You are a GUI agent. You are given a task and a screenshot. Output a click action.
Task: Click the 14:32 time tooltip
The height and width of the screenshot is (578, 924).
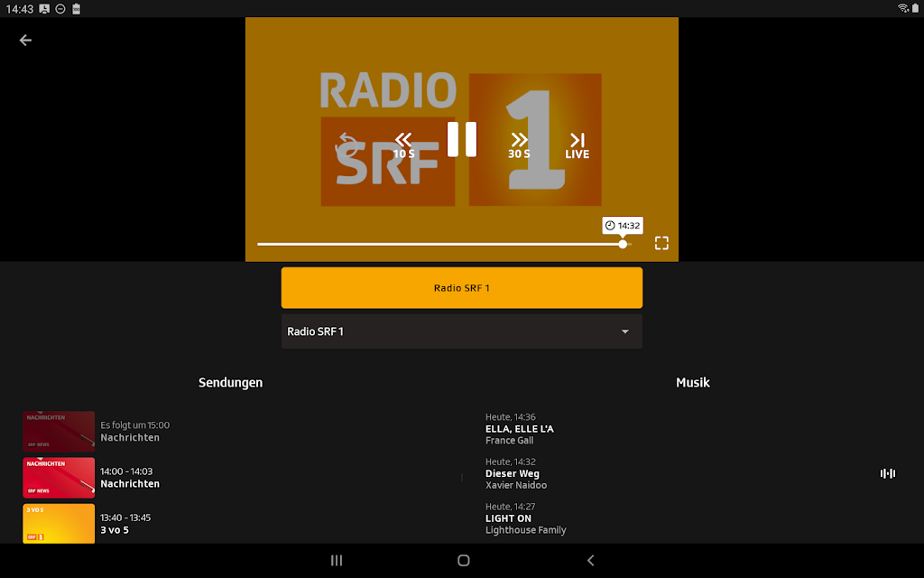click(623, 225)
